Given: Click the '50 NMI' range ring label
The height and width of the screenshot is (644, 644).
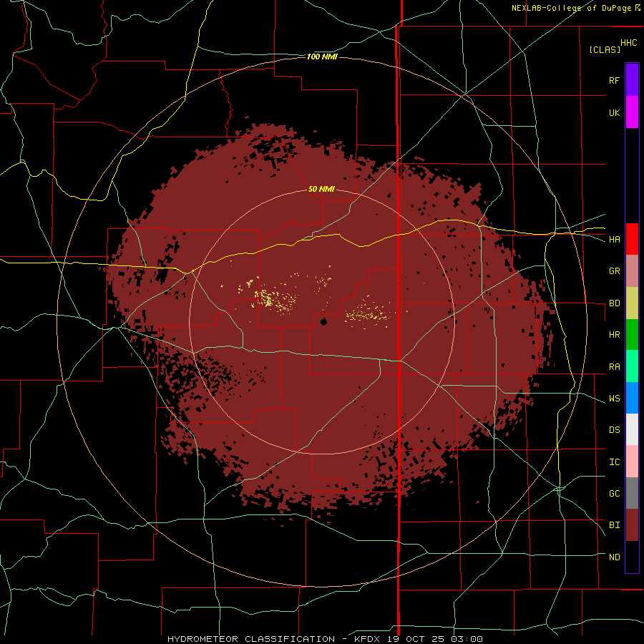Looking at the screenshot, I should tap(321, 189).
